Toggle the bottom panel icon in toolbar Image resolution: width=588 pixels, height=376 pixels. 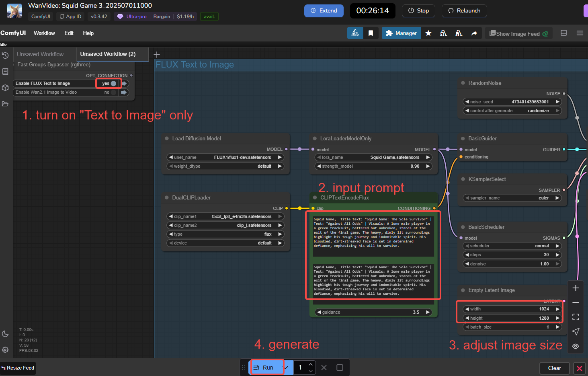click(564, 33)
